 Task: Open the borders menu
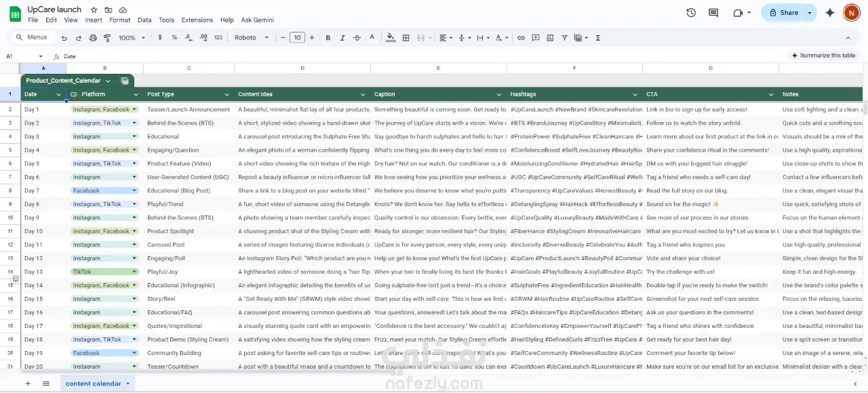click(406, 38)
